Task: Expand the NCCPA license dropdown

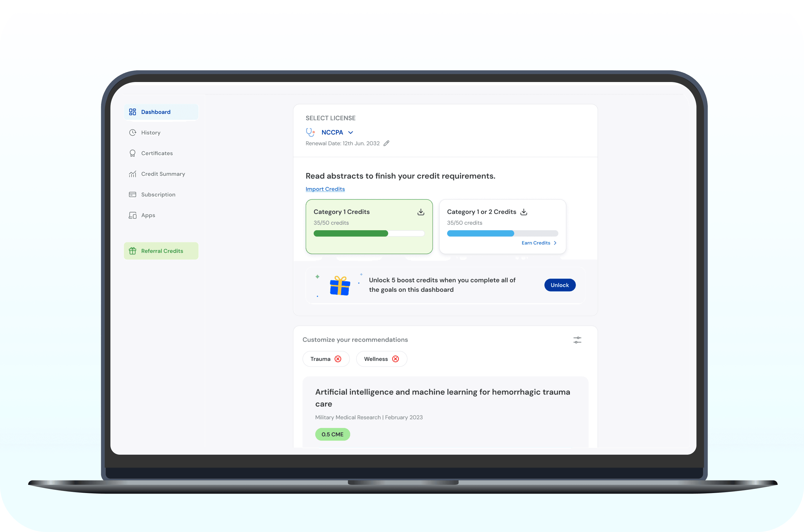Action: pyautogui.click(x=350, y=133)
